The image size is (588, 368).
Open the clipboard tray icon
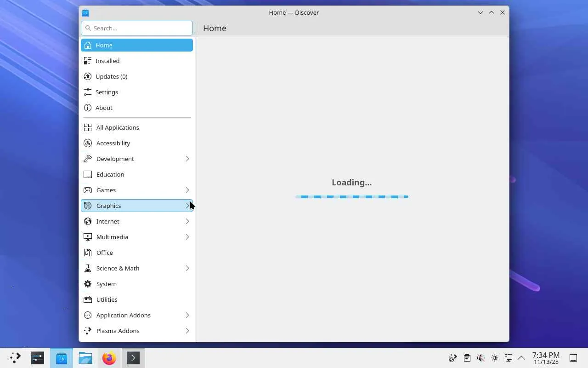tap(467, 358)
